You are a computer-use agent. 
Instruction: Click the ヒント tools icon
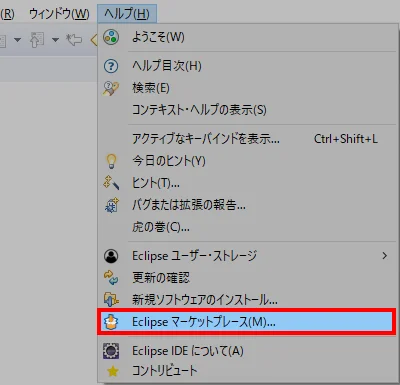(x=111, y=182)
